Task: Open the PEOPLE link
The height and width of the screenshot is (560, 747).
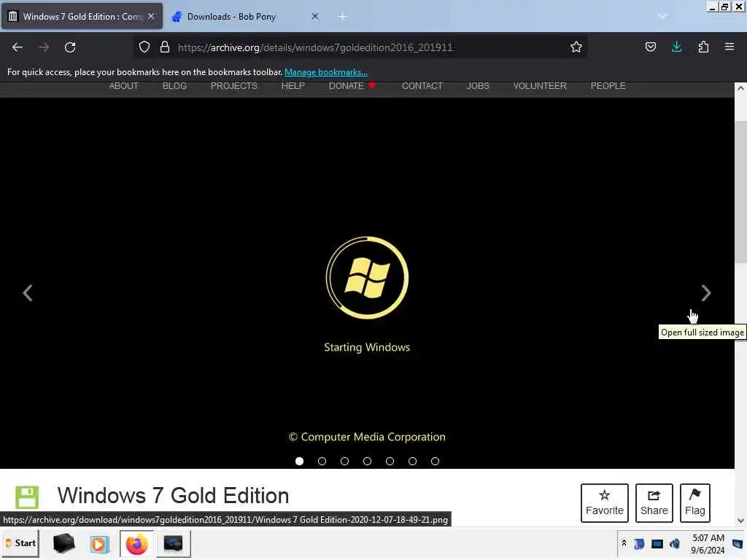Action: 608,86
